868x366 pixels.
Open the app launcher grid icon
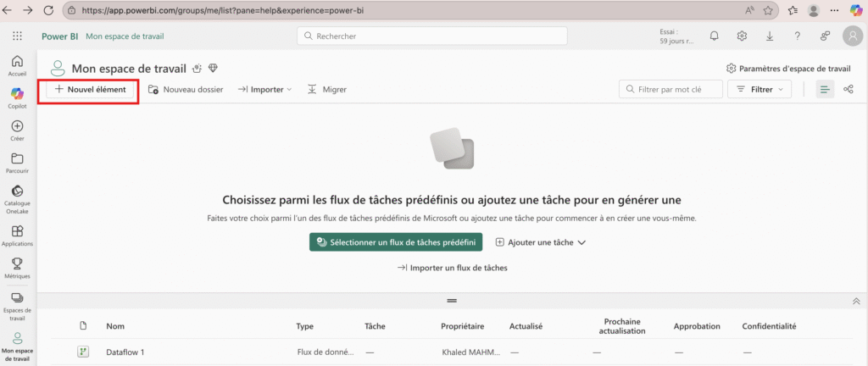[17, 36]
